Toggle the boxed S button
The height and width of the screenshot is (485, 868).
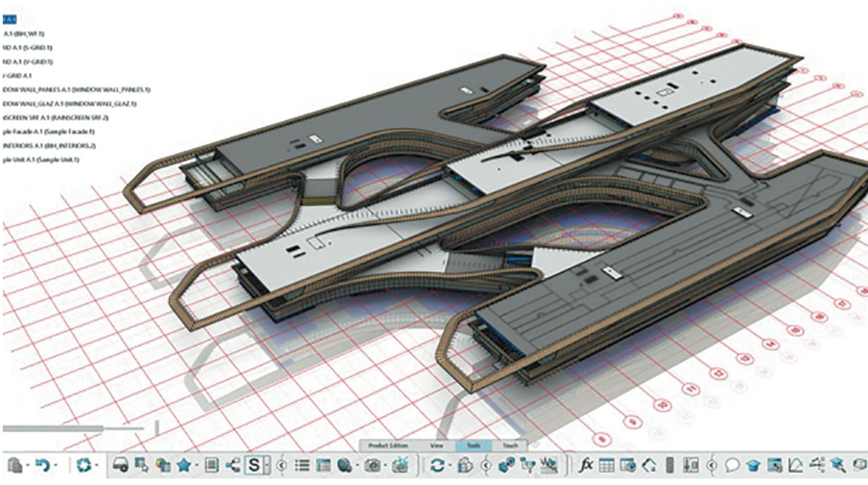click(x=254, y=465)
